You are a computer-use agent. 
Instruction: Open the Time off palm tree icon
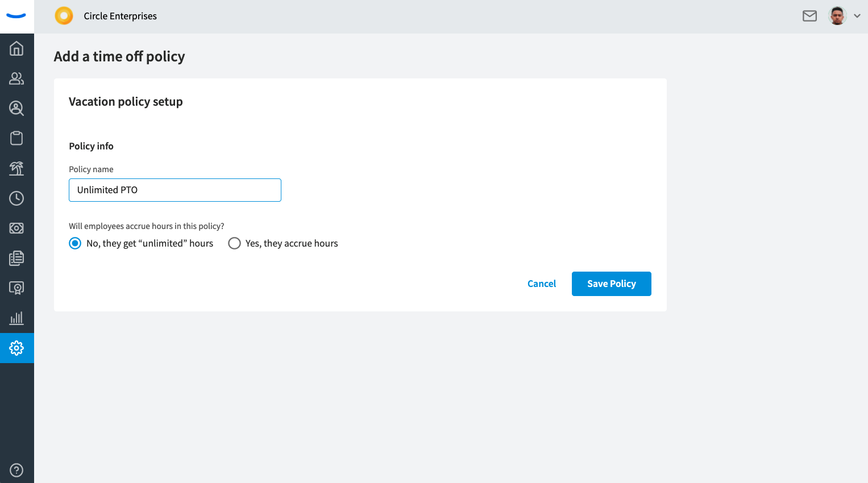click(16, 168)
